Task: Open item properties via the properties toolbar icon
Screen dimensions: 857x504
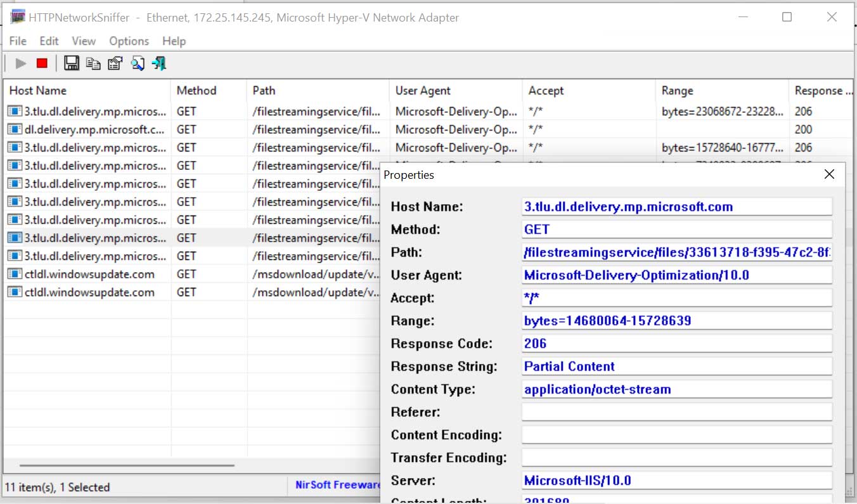Action: [115, 63]
